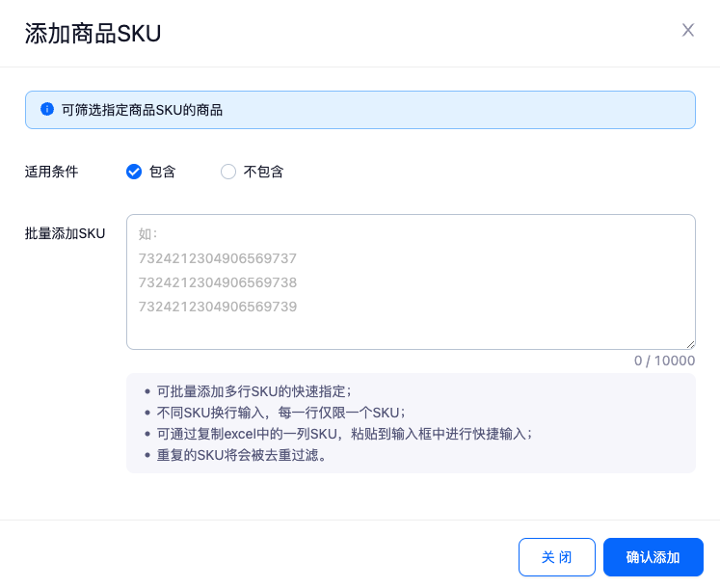Click the 适用条件 field label
The image size is (720, 588).
pos(51,172)
